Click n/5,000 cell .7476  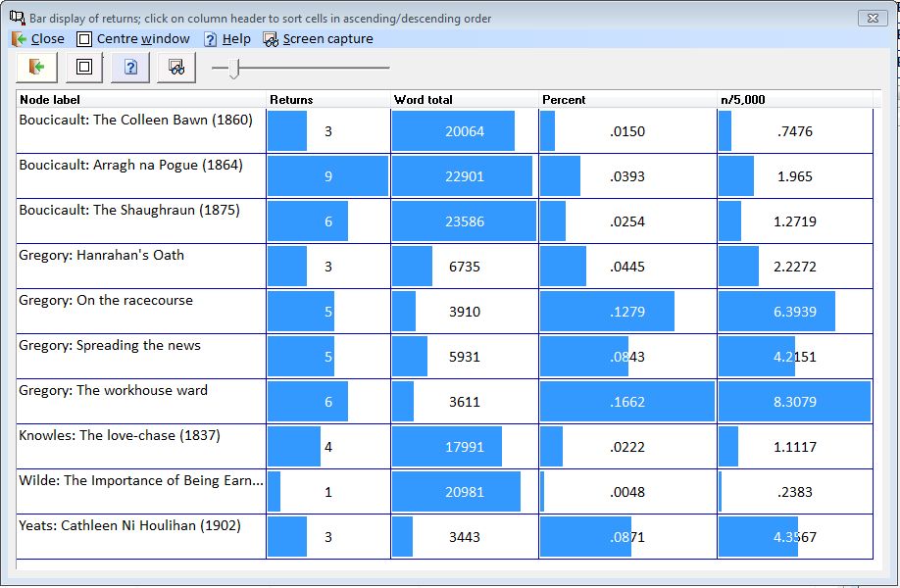795,131
